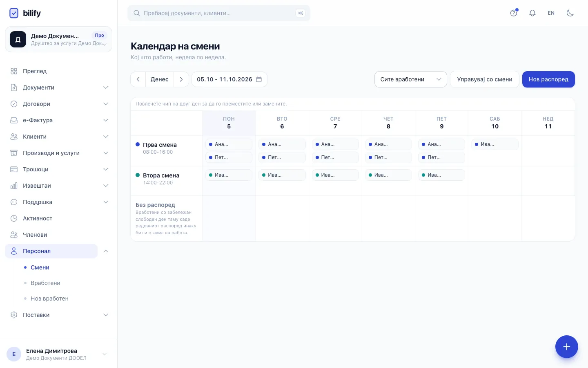Open Вработени submenu item

[45, 283]
